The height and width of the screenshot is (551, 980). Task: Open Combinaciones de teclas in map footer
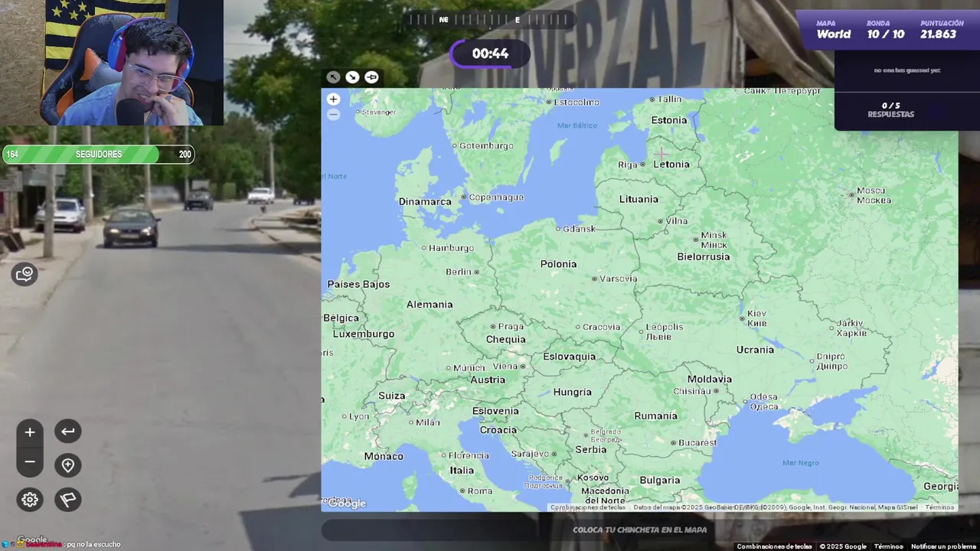(x=588, y=507)
